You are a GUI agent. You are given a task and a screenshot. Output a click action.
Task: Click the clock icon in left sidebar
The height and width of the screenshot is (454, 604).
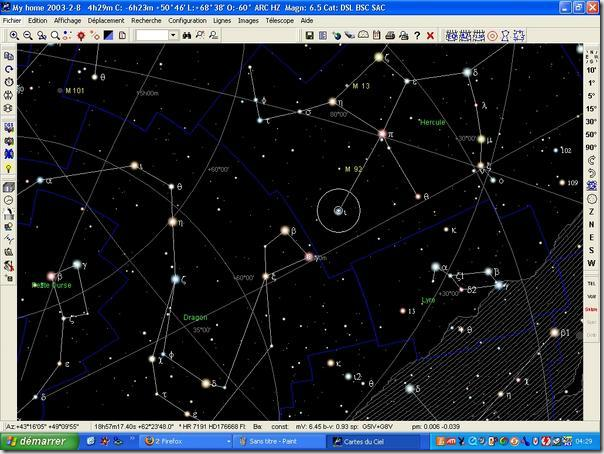point(8,82)
